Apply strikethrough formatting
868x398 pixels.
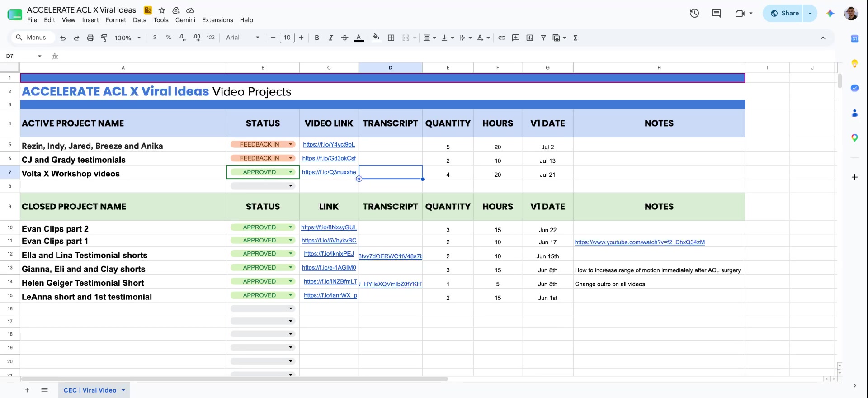click(344, 38)
